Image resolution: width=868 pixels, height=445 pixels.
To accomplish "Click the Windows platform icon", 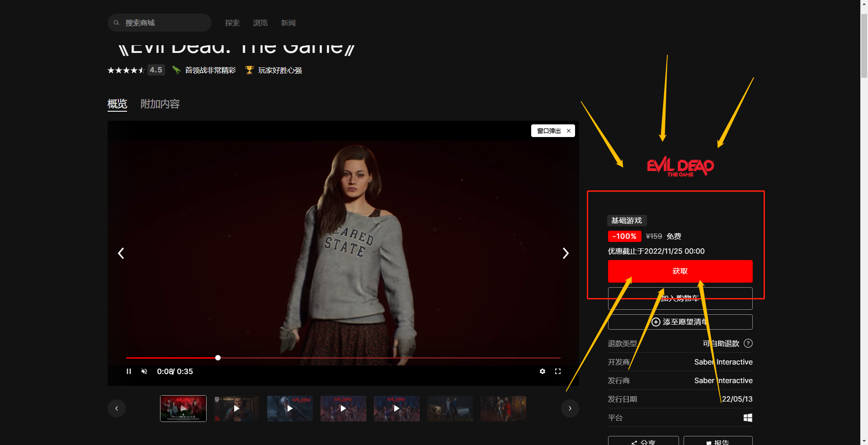I will click(748, 418).
